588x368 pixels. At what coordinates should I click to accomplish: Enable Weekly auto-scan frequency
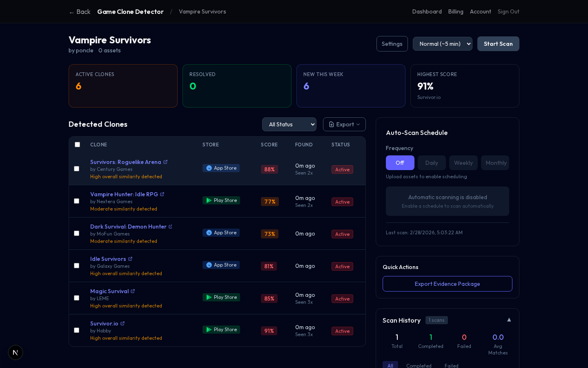click(x=463, y=163)
